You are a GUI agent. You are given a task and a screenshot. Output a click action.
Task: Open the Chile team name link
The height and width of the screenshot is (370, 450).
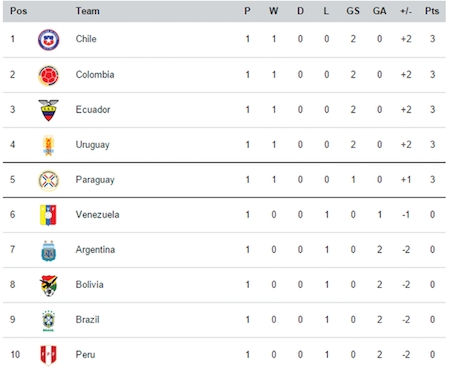(x=86, y=39)
